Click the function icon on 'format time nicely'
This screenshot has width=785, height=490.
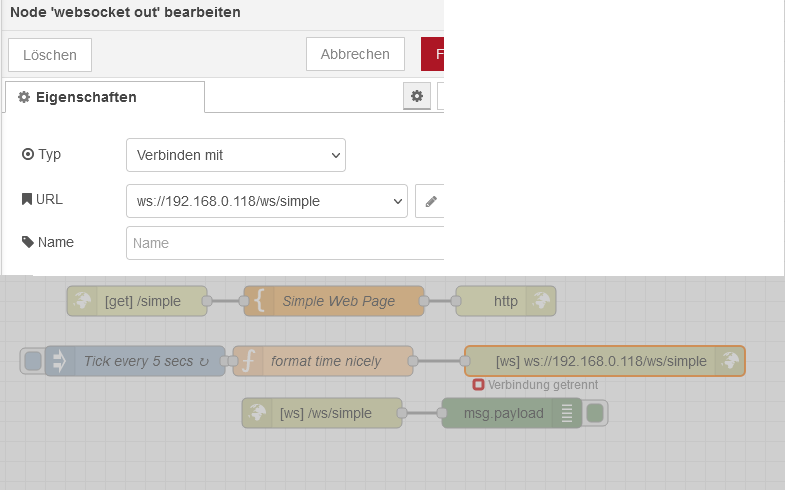pos(250,361)
